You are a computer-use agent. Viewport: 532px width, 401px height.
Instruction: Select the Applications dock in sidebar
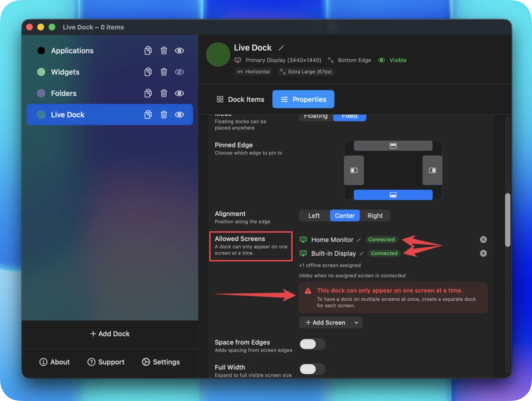click(x=110, y=51)
